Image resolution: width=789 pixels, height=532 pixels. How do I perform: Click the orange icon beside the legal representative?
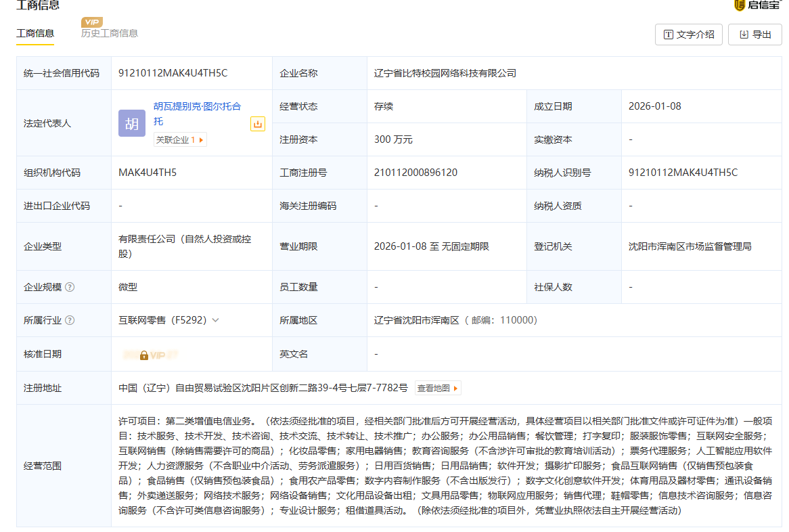258,124
